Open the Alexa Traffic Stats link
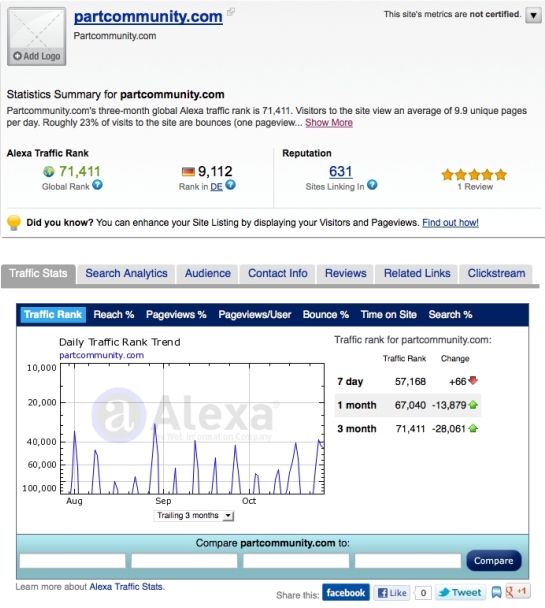Screen dimensions: 545x608 click(126, 587)
